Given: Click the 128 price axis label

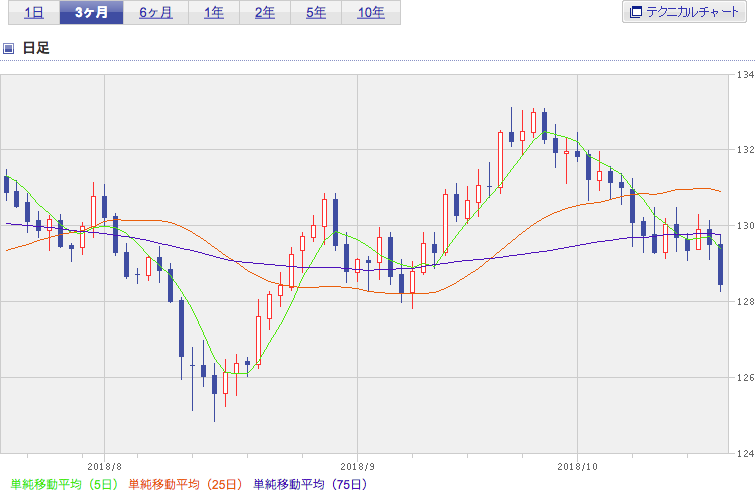Looking at the screenshot, I should (745, 302).
